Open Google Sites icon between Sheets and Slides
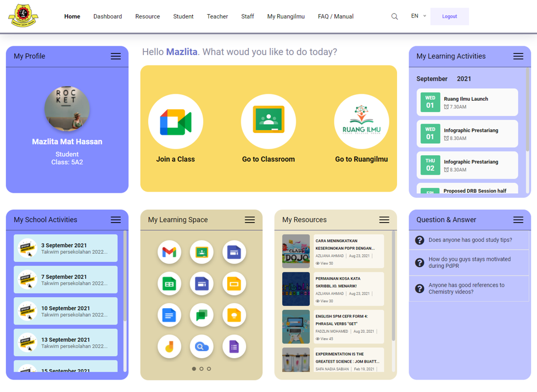Viewport: 537px width, 392px height. click(x=202, y=284)
